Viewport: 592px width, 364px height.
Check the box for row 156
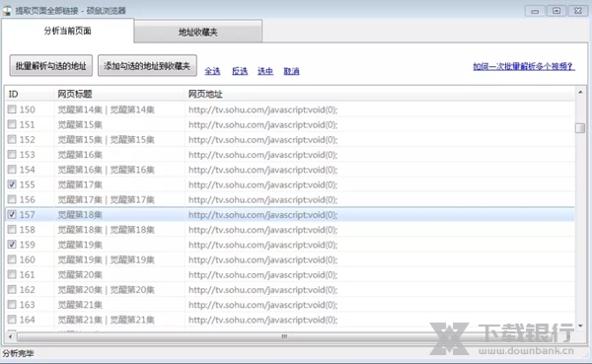pos(12,199)
